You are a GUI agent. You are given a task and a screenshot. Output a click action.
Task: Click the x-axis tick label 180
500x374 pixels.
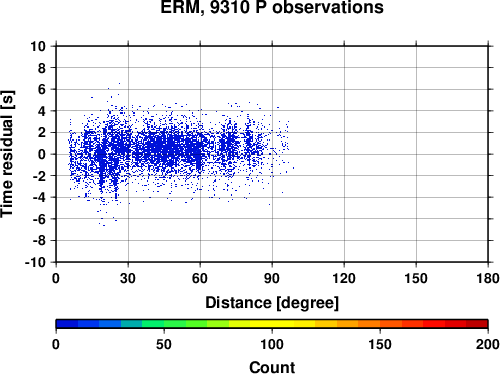click(x=488, y=278)
